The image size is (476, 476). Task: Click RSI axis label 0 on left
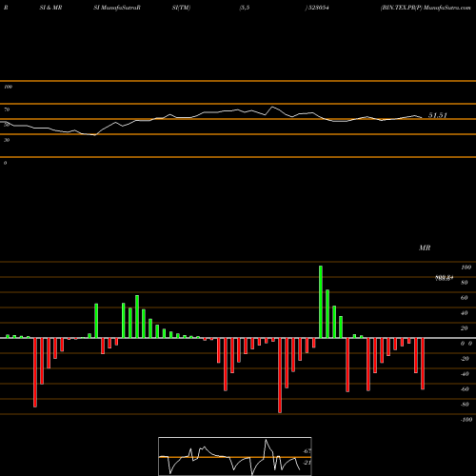(5, 163)
